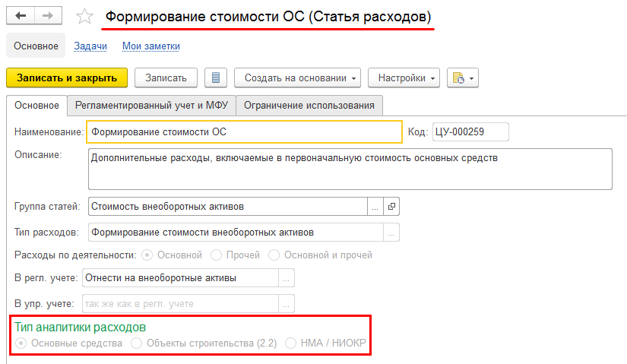Viewport: 627px width, 364px height.
Task: Open the Группа статей selection ellipsis button
Action: point(375,206)
